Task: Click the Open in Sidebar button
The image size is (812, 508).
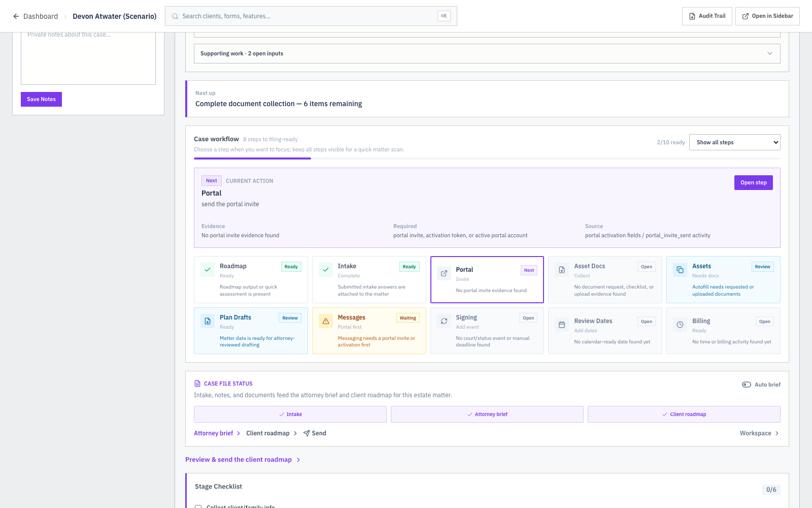Action: [767, 16]
